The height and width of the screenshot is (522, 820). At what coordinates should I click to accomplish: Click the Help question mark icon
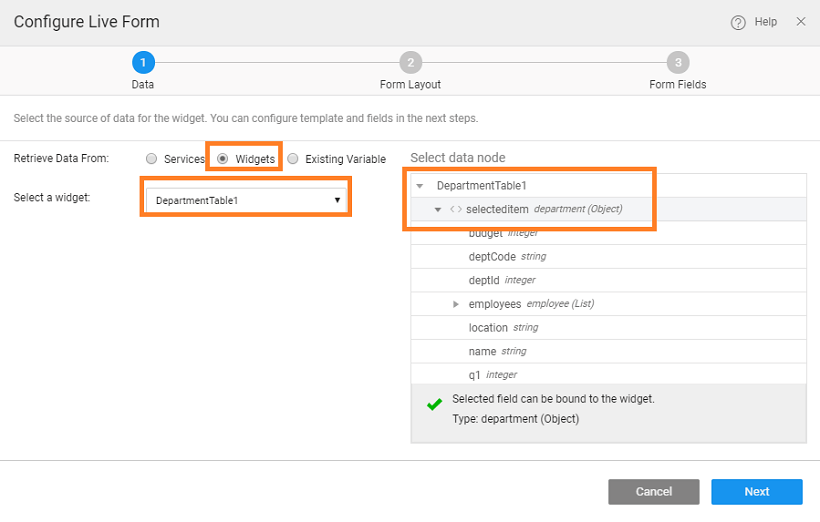(738, 22)
